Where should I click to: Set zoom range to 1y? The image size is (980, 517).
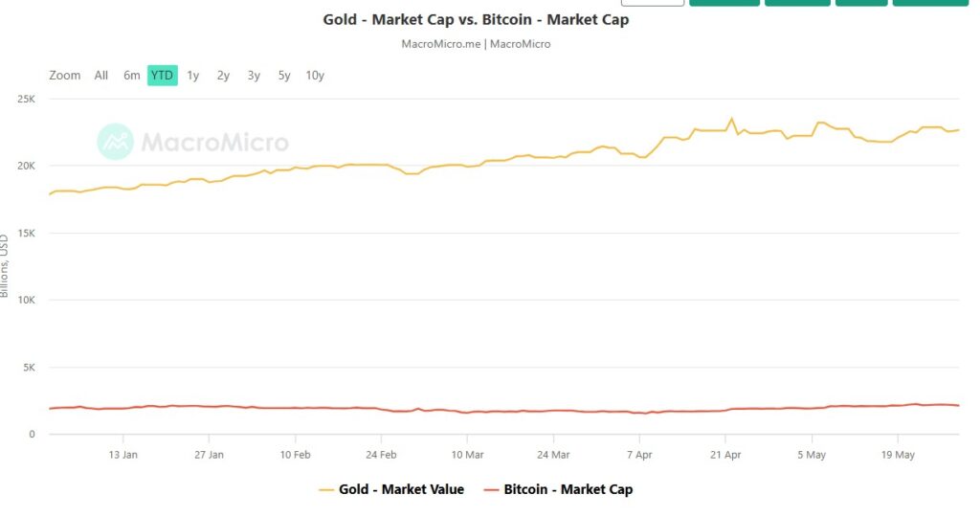(x=193, y=76)
